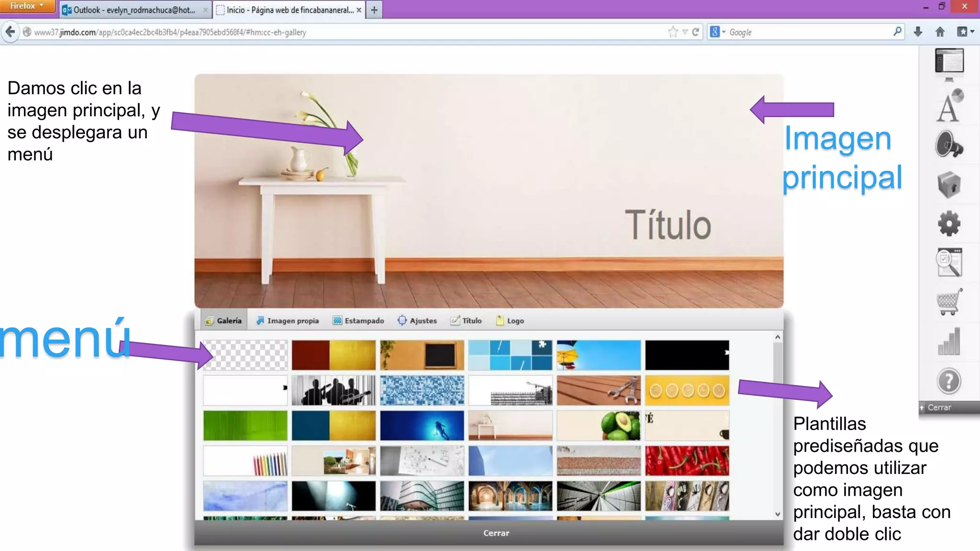Open the gear settings sidebar icon

949,223
